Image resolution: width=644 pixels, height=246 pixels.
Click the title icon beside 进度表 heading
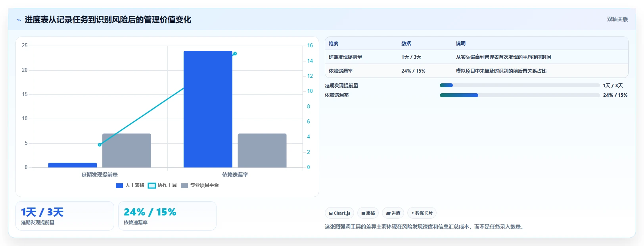(19, 20)
